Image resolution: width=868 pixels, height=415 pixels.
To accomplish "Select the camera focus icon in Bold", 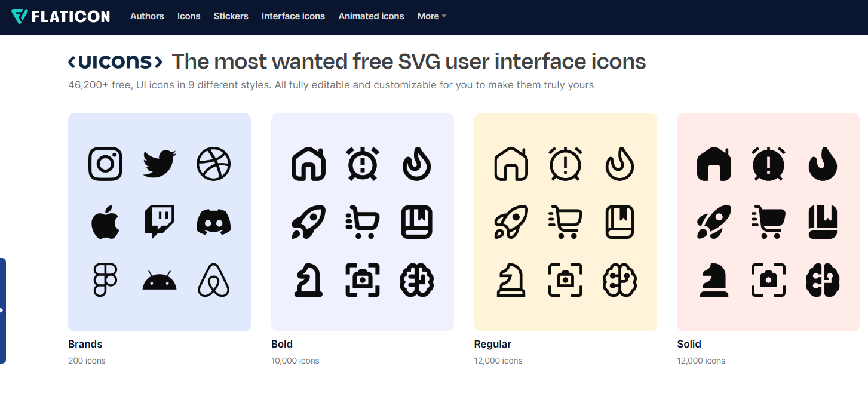I will point(363,280).
